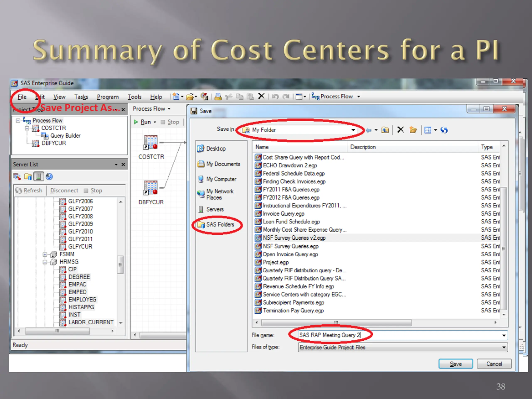Viewport: 532px width, 399px height.
Task: Create a new folder in the Save dialog
Action: click(x=413, y=130)
